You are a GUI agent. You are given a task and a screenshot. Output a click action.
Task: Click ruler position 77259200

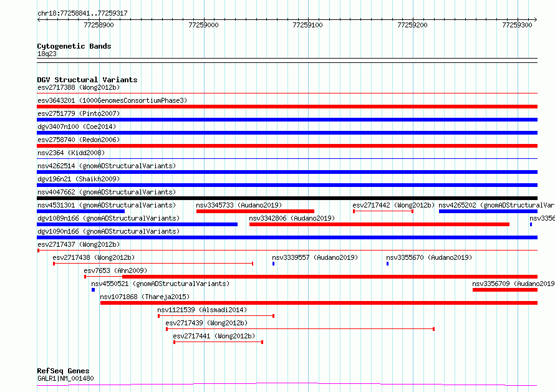point(412,25)
